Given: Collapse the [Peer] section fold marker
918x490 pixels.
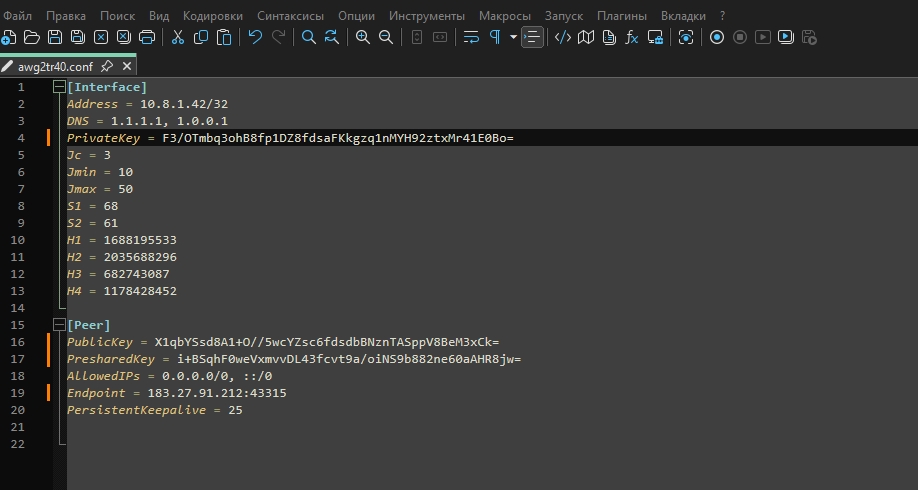Looking at the screenshot, I should 59,325.
